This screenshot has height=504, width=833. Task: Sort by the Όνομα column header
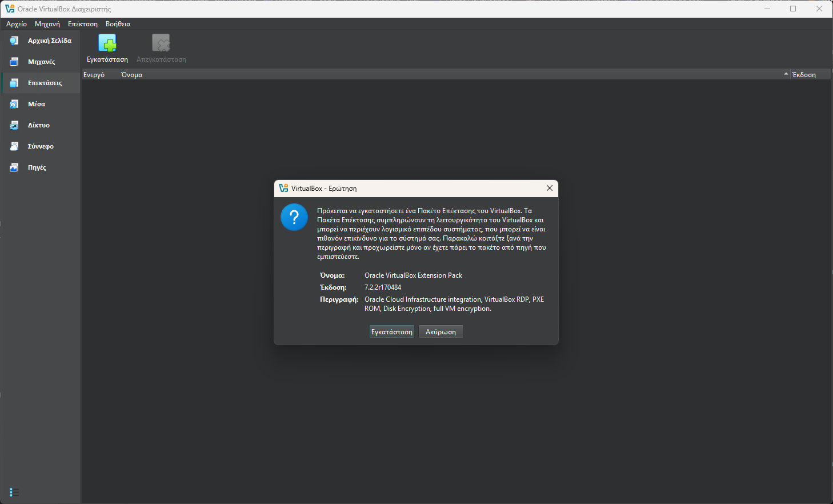click(455, 75)
